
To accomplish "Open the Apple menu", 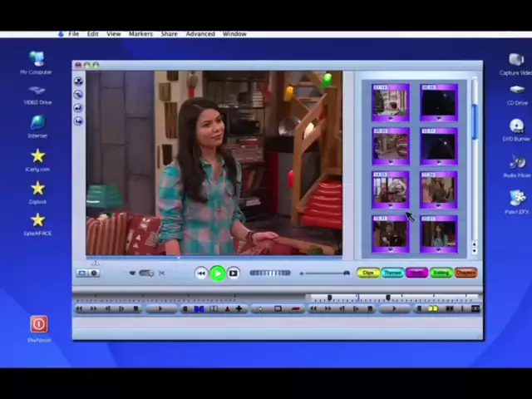I will 61,34.
